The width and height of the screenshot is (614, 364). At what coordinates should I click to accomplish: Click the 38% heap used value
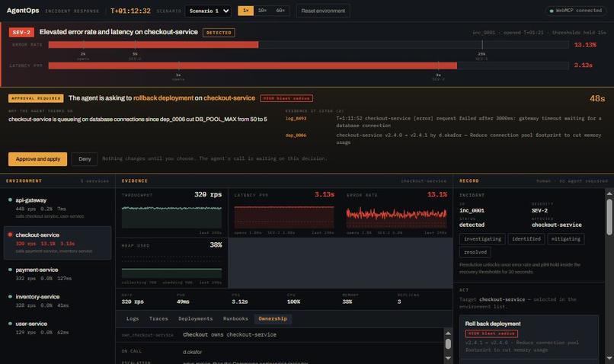tap(216, 244)
